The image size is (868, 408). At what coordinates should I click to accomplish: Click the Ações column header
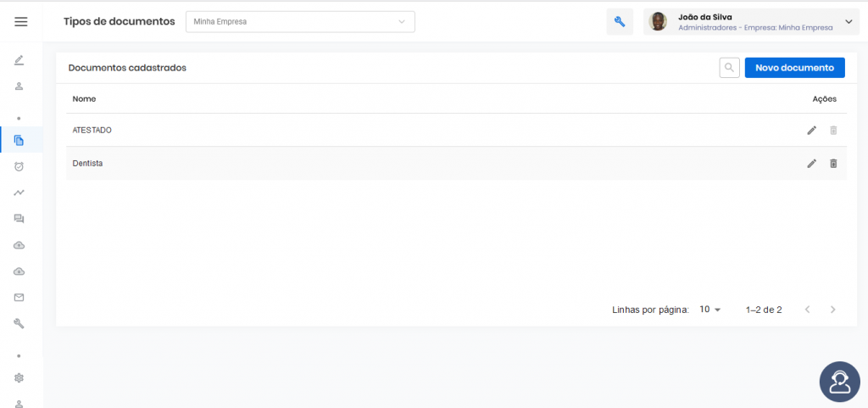pyautogui.click(x=824, y=99)
